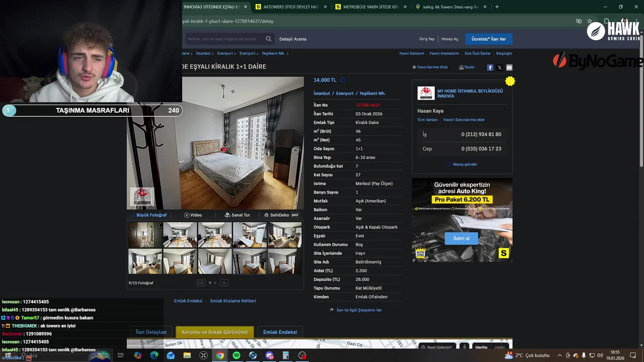Open seller's Tüm ilanları link
This screenshot has height=362, width=644.
click(x=428, y=120)
